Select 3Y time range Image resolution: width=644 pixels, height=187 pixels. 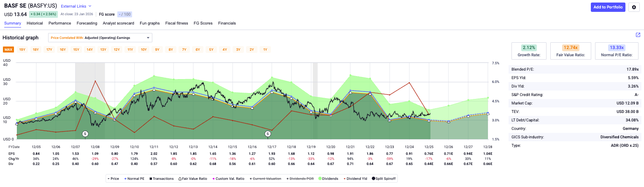(238, 49)
